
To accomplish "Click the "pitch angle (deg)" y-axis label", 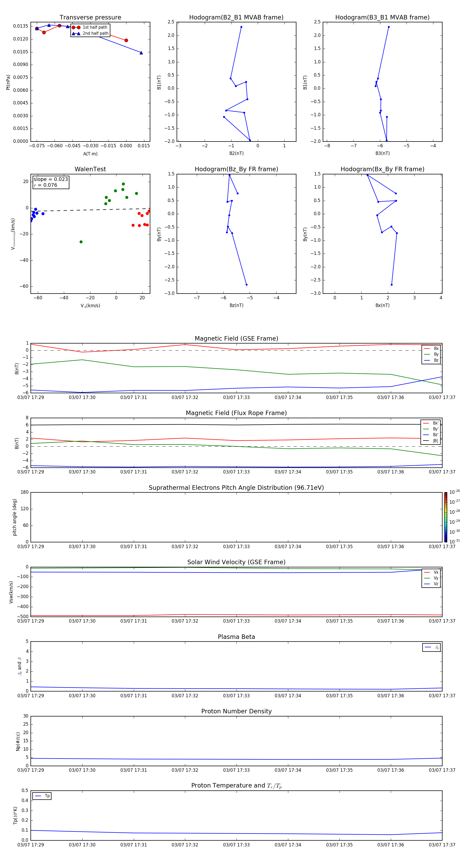I will click(14, 517).
